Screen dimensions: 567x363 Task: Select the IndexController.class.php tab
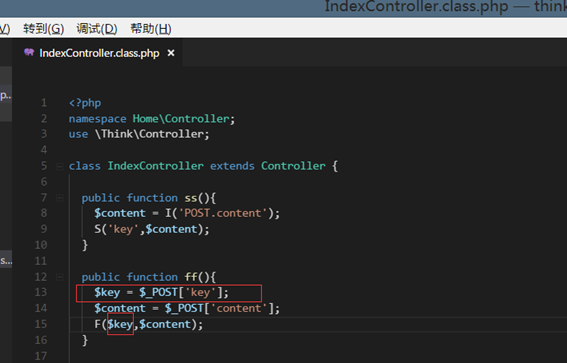point(99,53)
